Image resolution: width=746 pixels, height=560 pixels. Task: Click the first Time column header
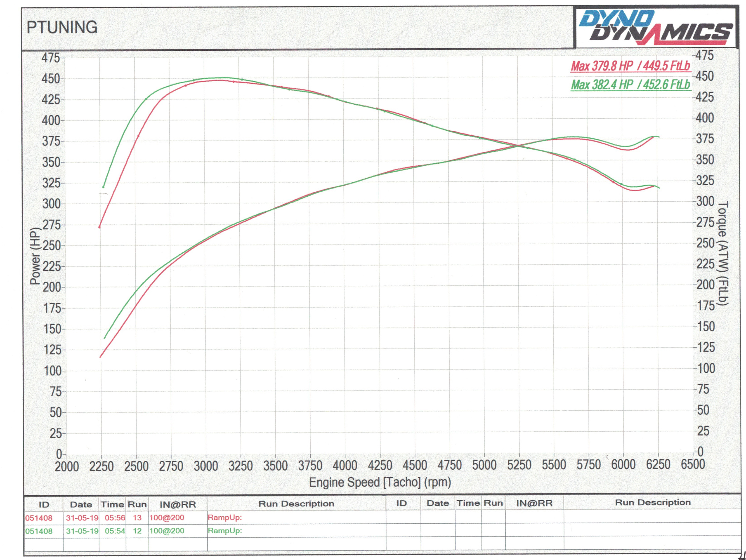pyautogui.click(x=112, y=504)
